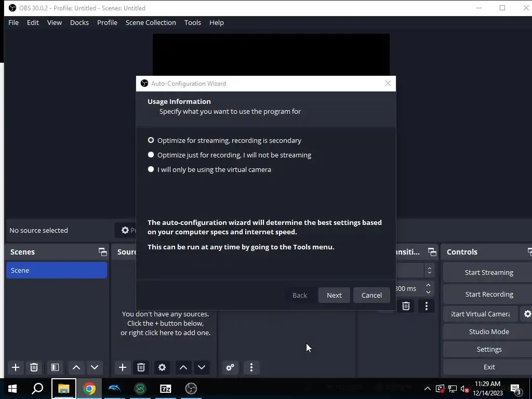Cancel the Auto-Configuration Wizard
Screen dimensions: 532x399
coord(371,295)
